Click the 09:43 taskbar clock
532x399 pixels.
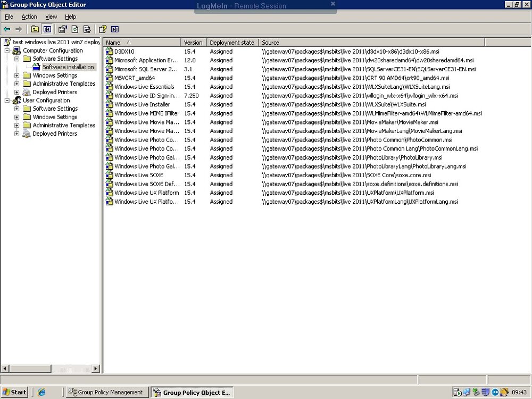click(x=519, y=393)
